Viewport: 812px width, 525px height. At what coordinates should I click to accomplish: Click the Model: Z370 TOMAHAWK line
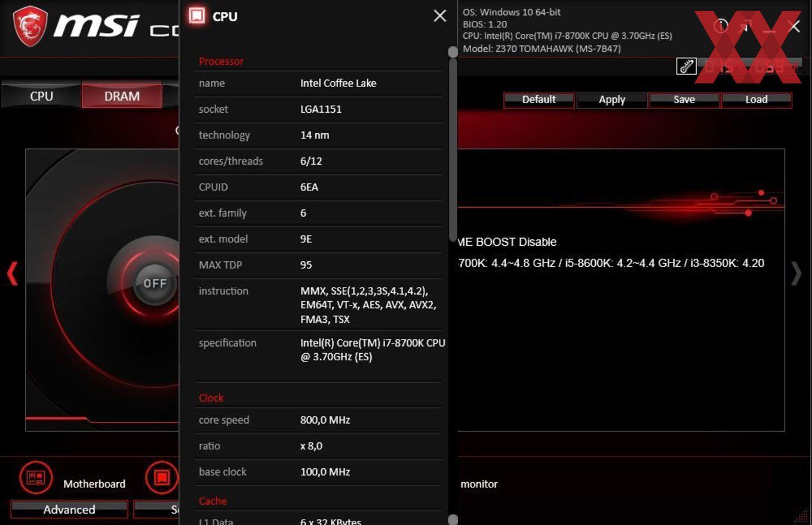pyautogui.click(x=542, y=48)
